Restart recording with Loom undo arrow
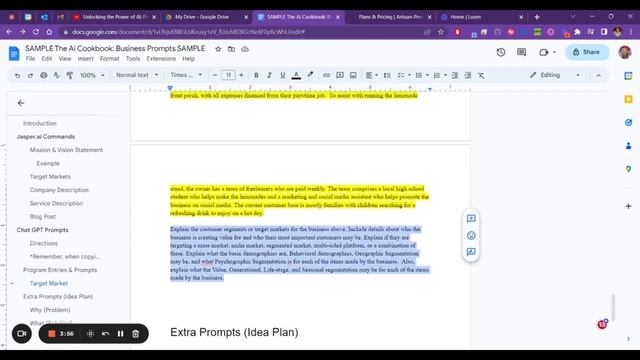Viewport: 640px width, 360px height. (105, 334)
